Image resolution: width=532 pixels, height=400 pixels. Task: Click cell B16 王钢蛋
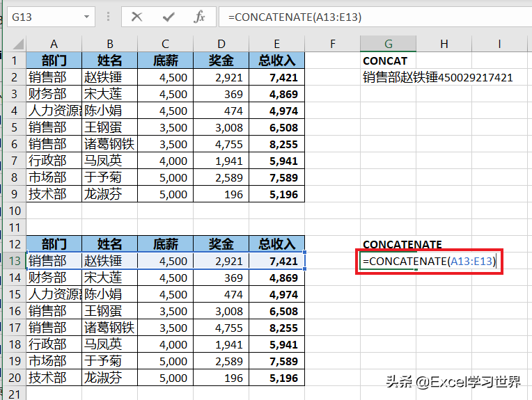click(x=109, y=311)
